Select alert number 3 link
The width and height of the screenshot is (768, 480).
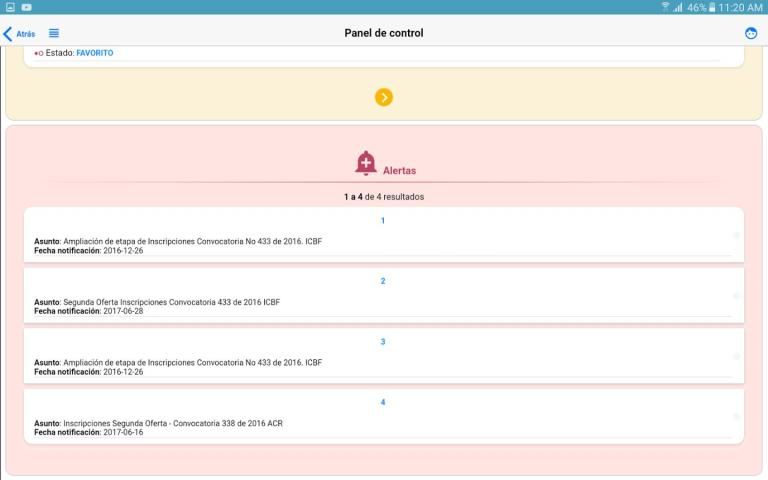[383, 342]
